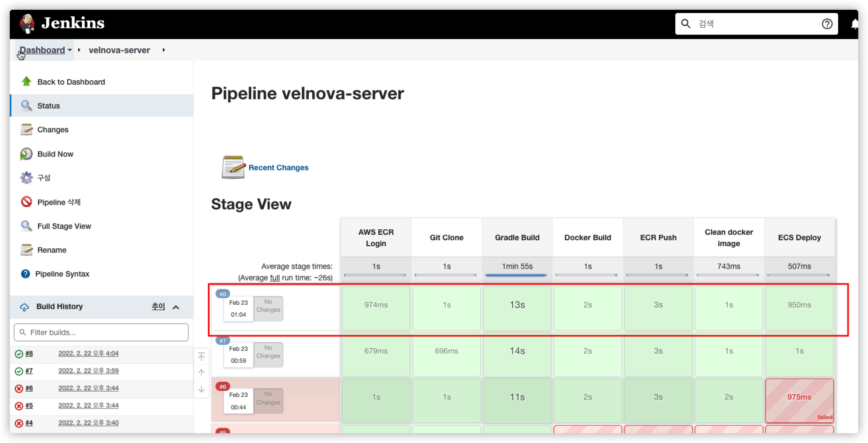868x443 pixels.
Task: Click the notification bell icon
Action: [x=854, y=24]
